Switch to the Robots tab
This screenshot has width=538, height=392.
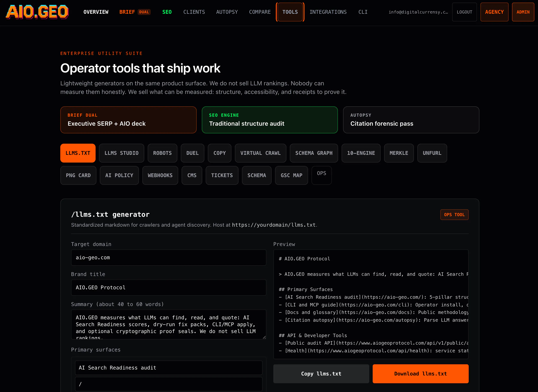tap(162, 153)
